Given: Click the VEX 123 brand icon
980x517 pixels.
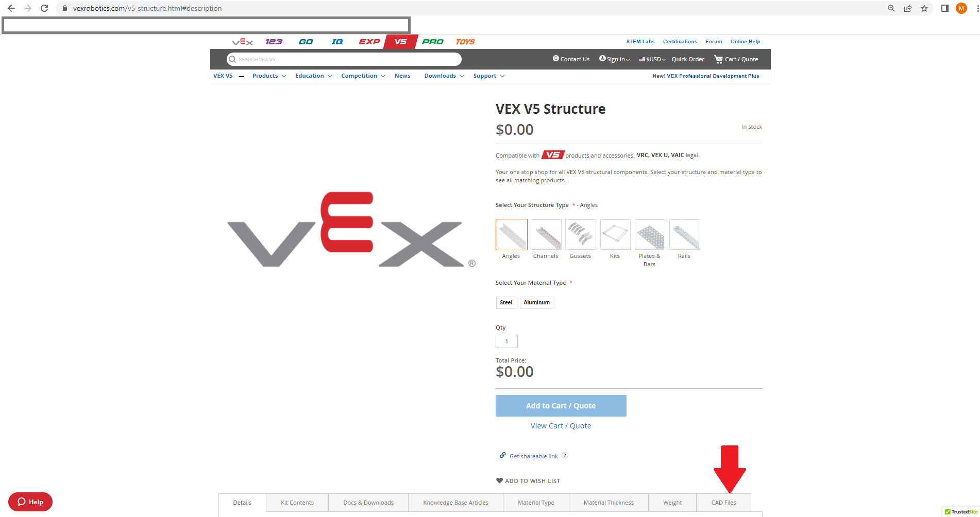Looking at the screenshot, I should [x=274, y=42].
